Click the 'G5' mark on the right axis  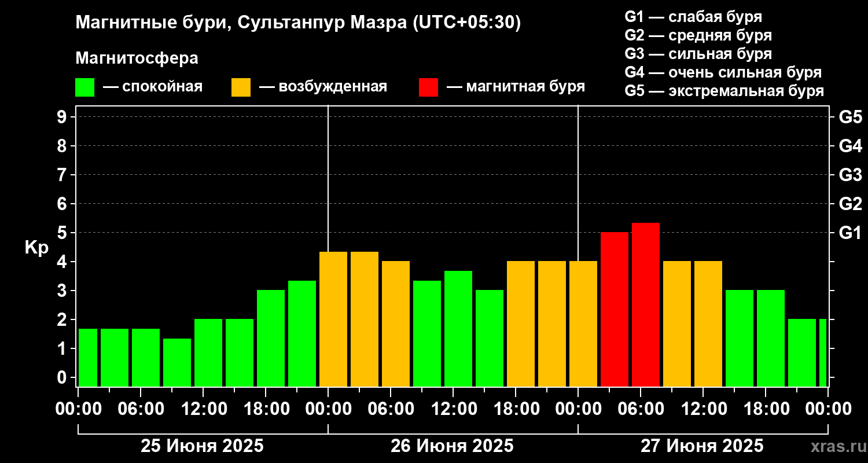850,117
